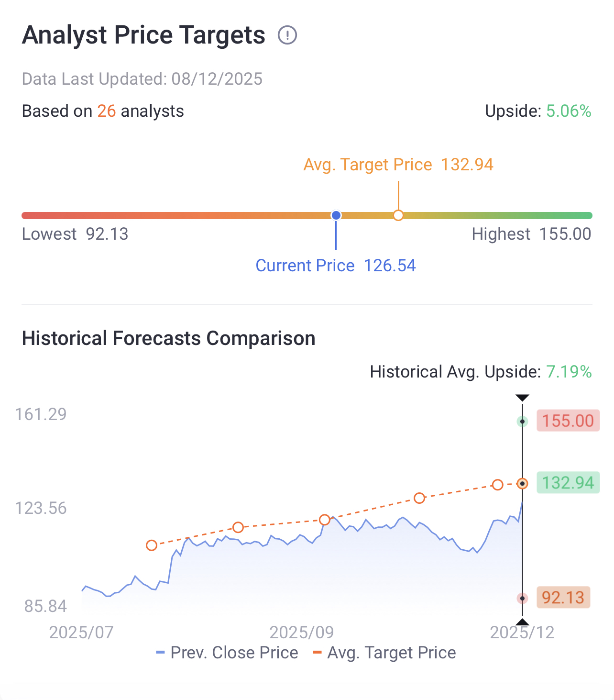Click the 26 analysts count
614x700 pixels.
point(107,111)
